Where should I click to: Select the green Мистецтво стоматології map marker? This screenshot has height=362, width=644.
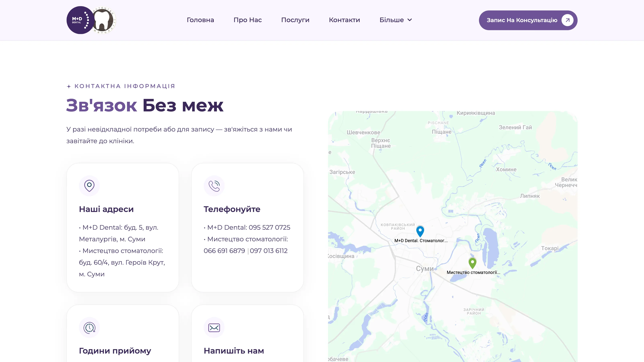click(x=472, y=263)
